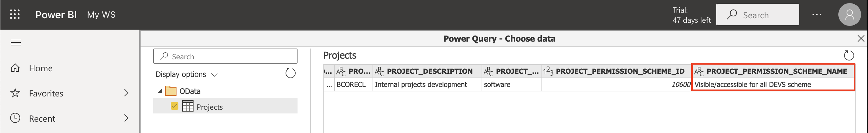Open the My WS workspace link
This screenshot has width=868, height=133.
click(x=101, y=15)
